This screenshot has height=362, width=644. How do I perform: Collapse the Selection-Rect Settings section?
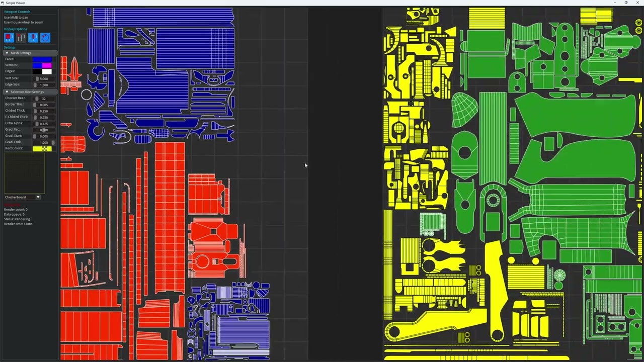coord(30,92)
